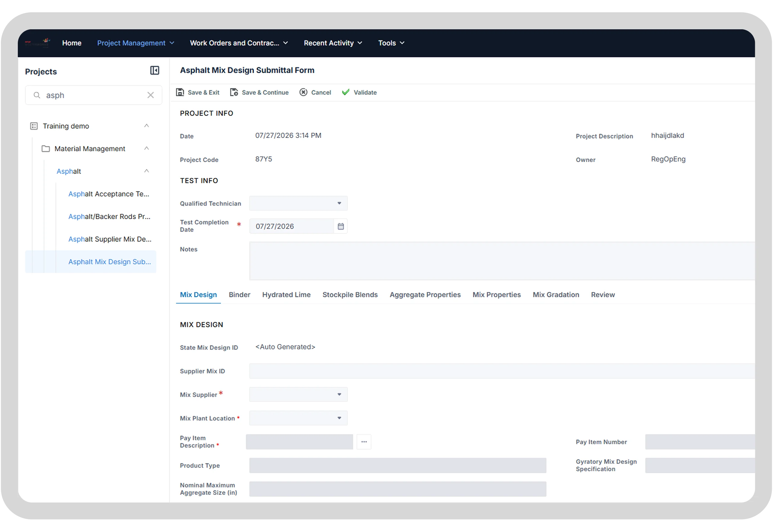Switch to the Hydrated Lime tab

286,295
